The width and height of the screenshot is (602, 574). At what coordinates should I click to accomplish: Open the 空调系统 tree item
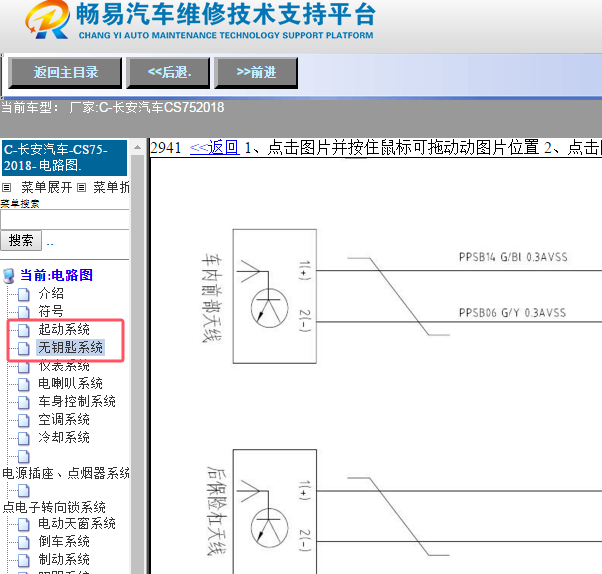pos(64,419)
